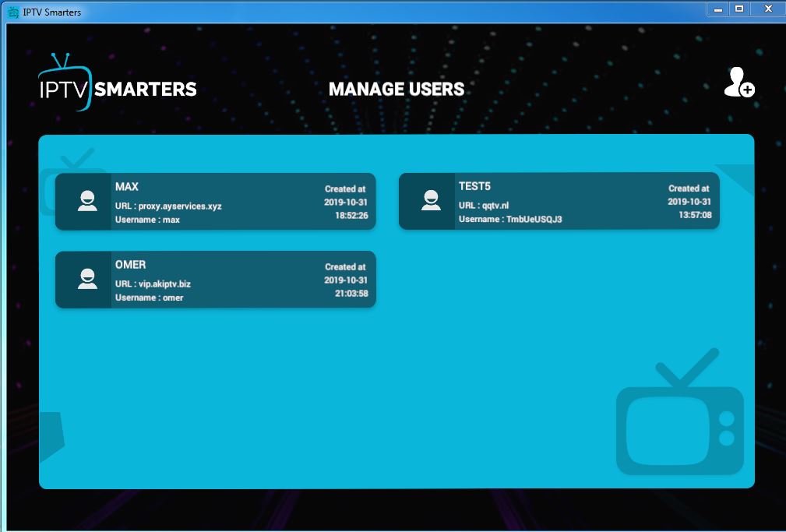Click the 13:57:08 creation time
786x532 pixels.
coord(696,215)
